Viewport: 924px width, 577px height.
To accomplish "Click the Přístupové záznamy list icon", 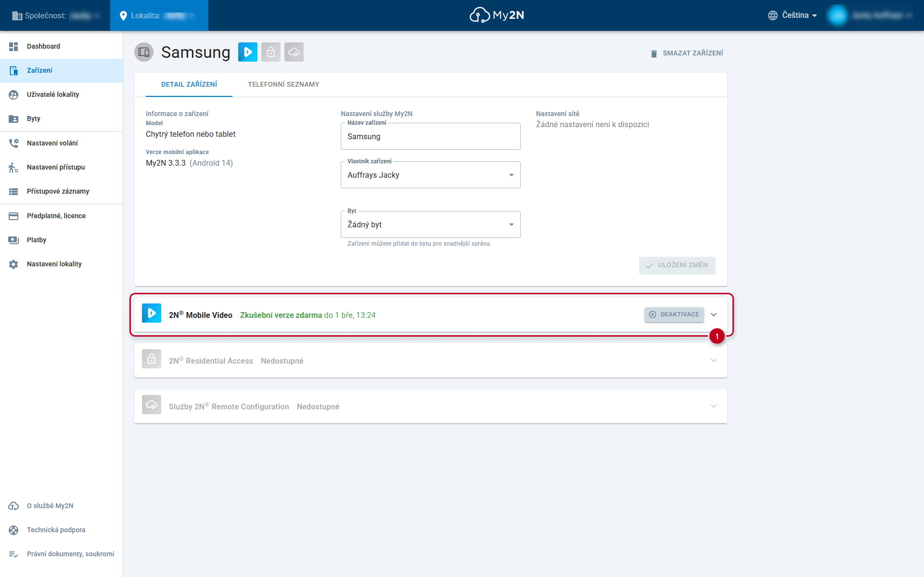I will [x=13, y=191].
